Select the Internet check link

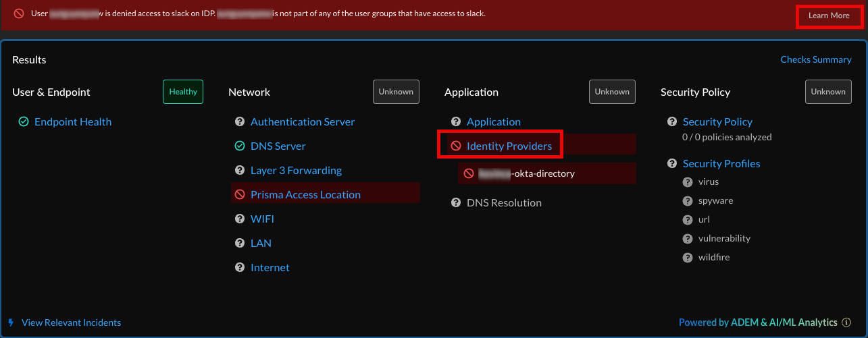pos(270,268)
